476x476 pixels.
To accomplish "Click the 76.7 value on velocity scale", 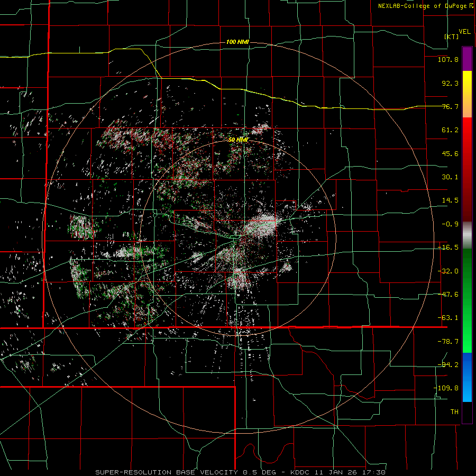I will [450, 106].
